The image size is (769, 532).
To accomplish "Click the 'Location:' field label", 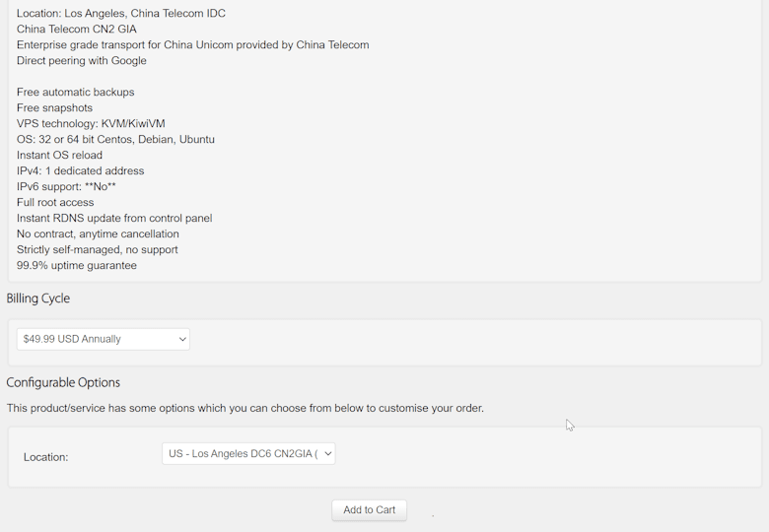I will [46, 457].
